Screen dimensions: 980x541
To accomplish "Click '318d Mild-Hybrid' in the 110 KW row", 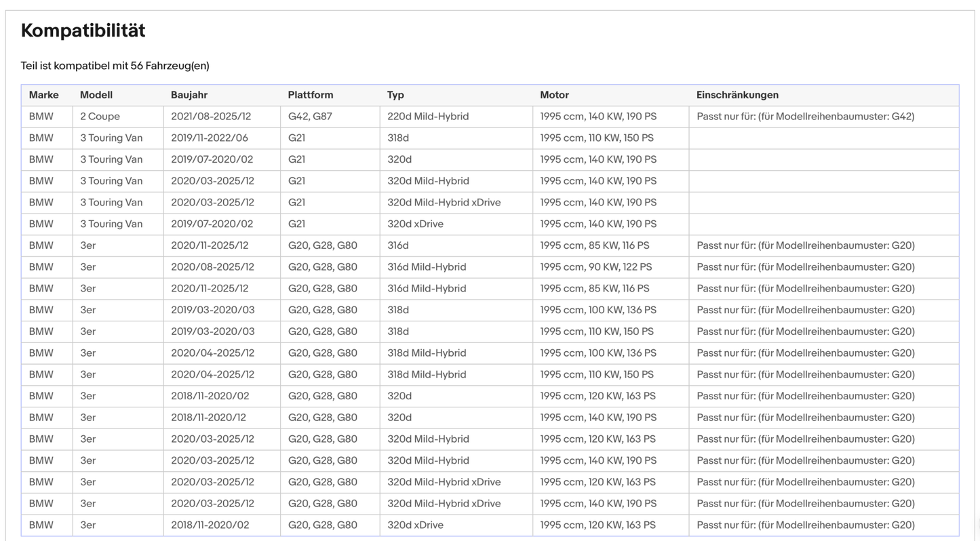I will point(427,375).
